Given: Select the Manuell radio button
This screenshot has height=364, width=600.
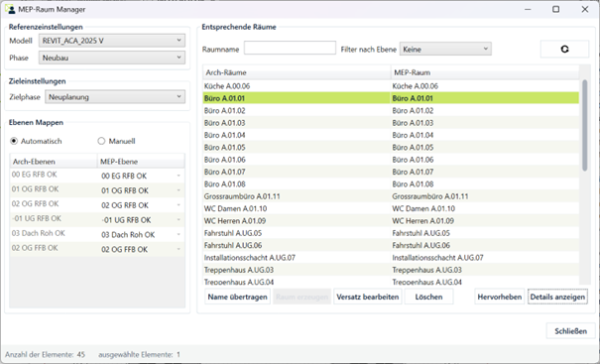Looking at the screenshot, I should pos(101,141).
